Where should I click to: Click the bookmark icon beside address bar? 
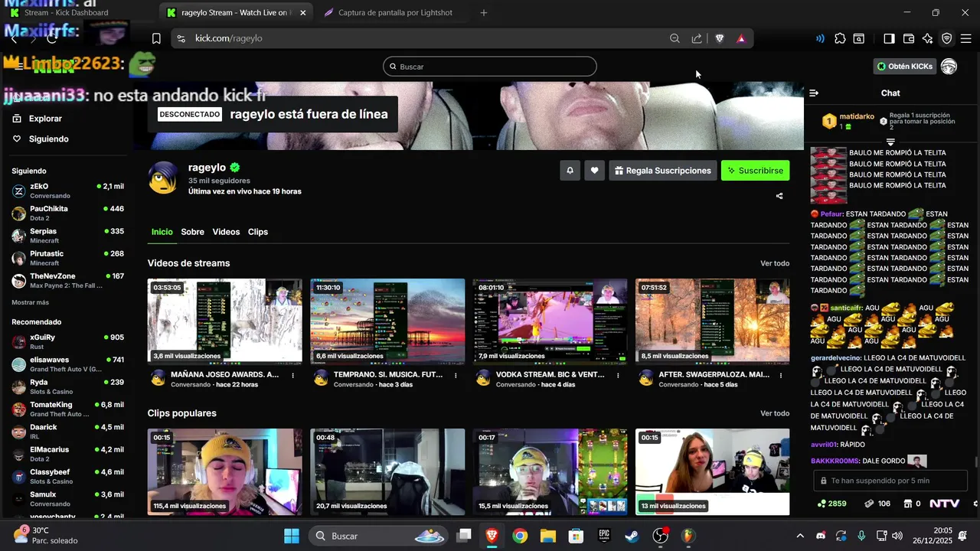pos(156,38)
